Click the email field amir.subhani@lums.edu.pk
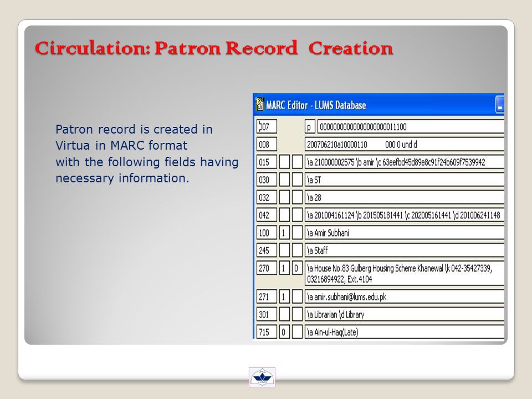Viewport: 532px width, 399px height. [x=405, y=296]
